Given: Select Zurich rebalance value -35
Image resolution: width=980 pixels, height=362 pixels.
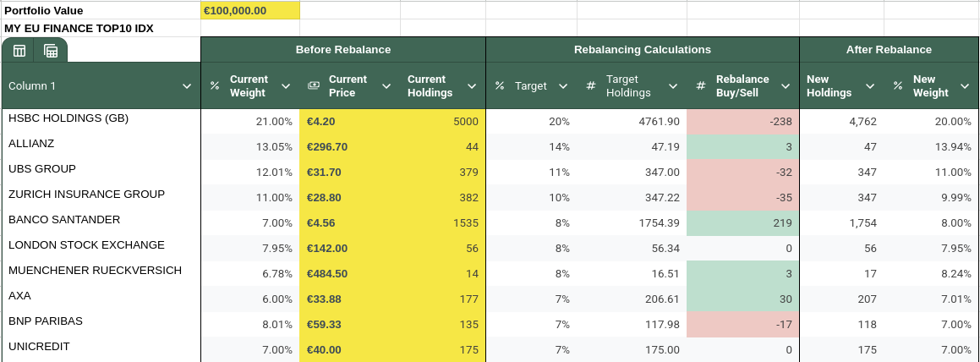Looking at the screenshot, I should (x=743, y=198).
